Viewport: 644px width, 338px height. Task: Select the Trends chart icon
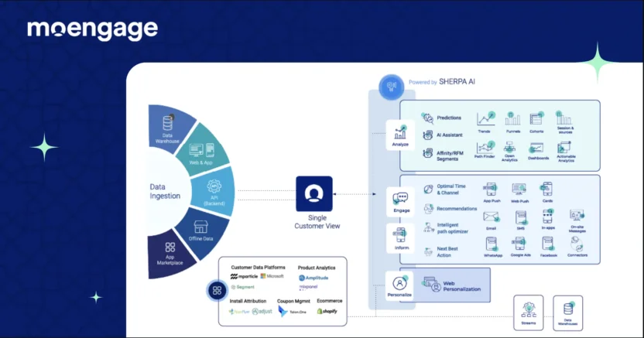tap(486, 118)
